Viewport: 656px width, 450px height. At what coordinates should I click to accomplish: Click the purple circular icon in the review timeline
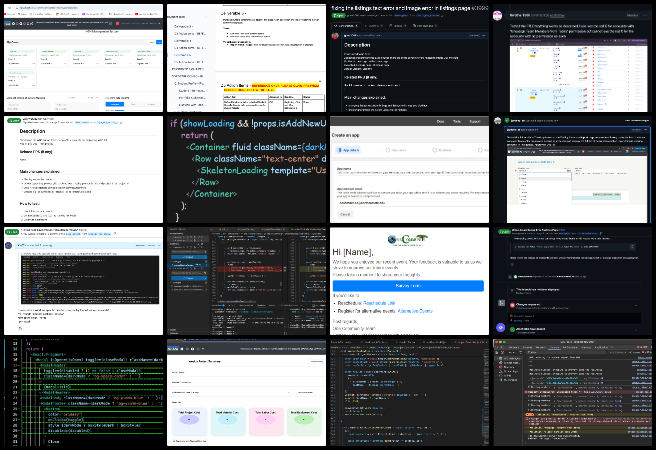coord(501,327)
